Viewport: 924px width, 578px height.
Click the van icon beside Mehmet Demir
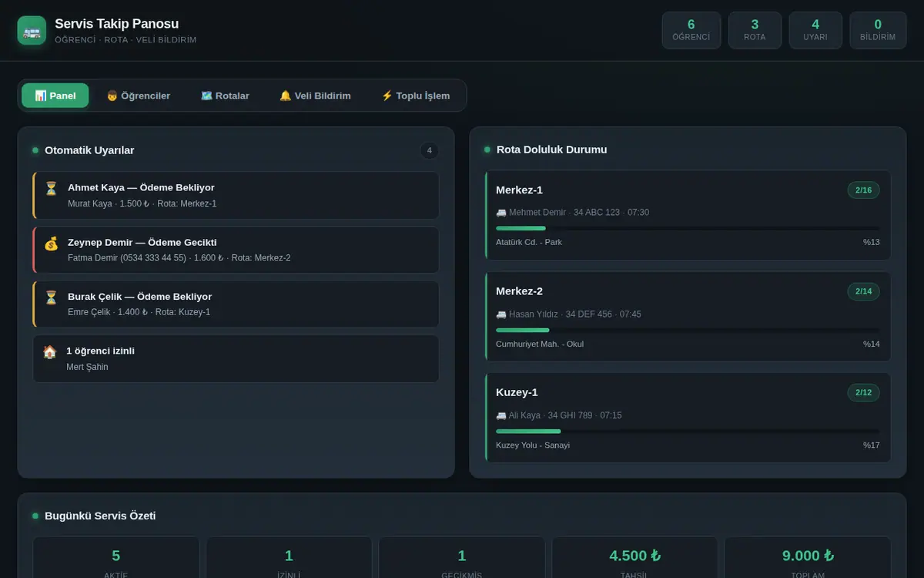point(501,213)
